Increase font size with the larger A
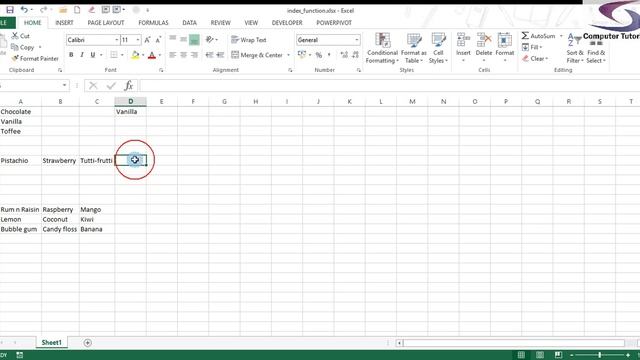This screenshot has height=360, width=640. point(147,40)
